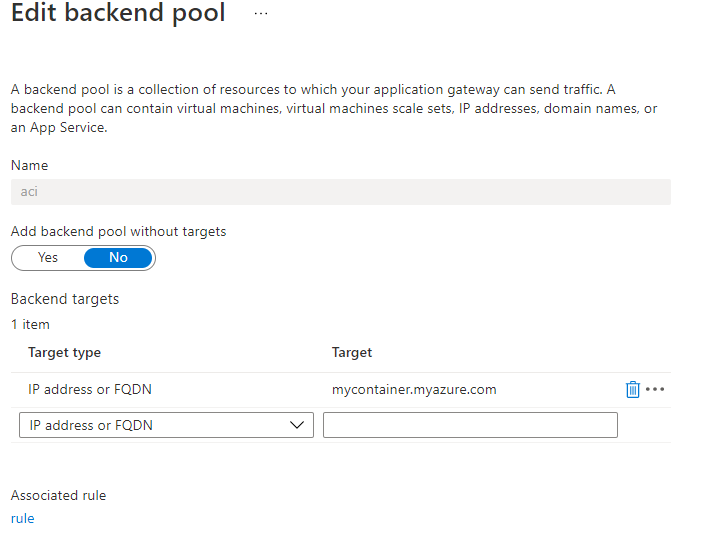Click the "Add backend pool without targets" label
Image resolution: width=720 pixels, height=544 pixels.
click(x=118, y=231)
